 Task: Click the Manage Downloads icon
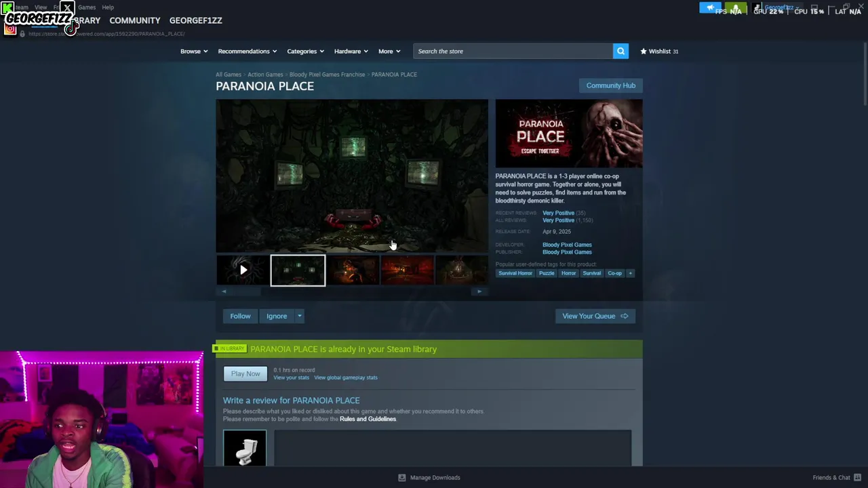402,477
